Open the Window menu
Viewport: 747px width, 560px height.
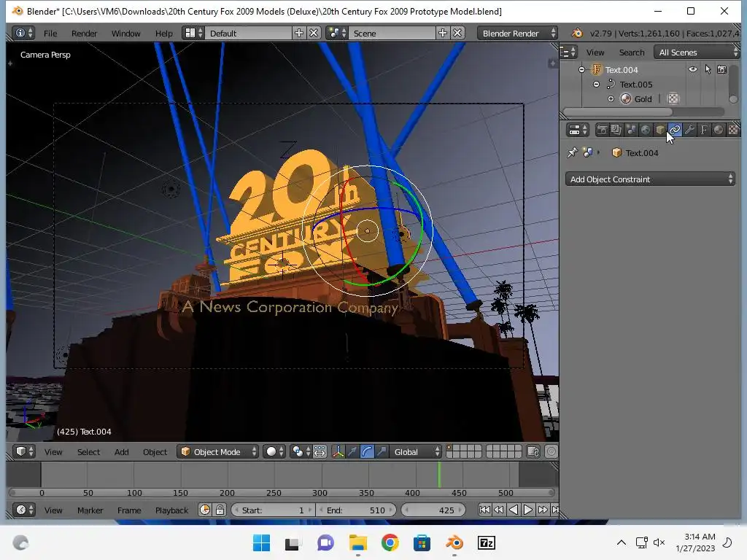coord(125,34)
